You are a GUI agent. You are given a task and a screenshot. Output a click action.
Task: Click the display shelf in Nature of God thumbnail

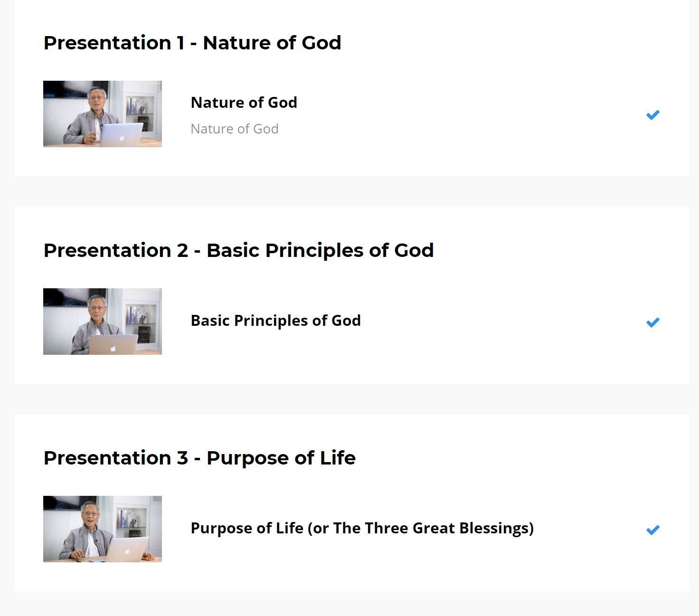point(141,113)
